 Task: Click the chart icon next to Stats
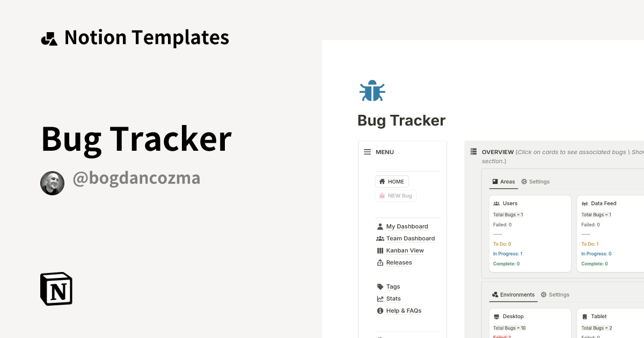click(x=379, y=298)
